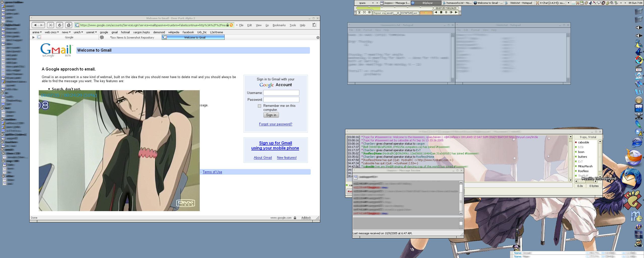Screen dimensions: 644x258
Task: Launch Dev-C++ from dock
Action: pyautogui.click(x=639, y=108)
